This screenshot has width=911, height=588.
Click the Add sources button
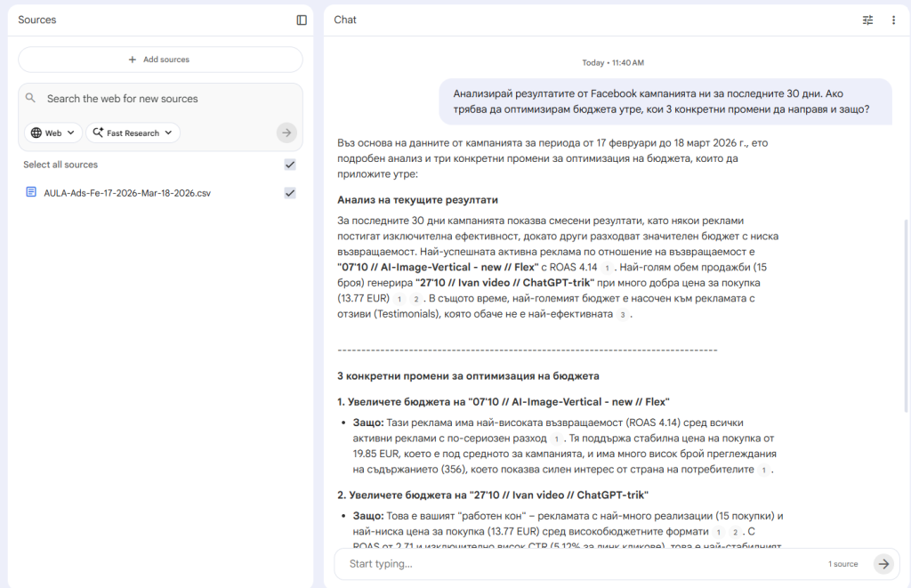coord(160,60)
